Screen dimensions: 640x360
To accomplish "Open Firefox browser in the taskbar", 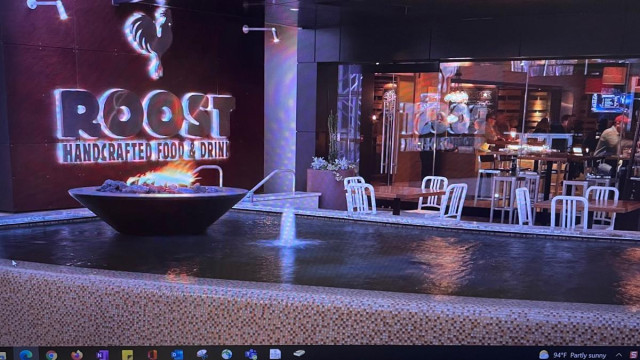I will tap(76, 354).
